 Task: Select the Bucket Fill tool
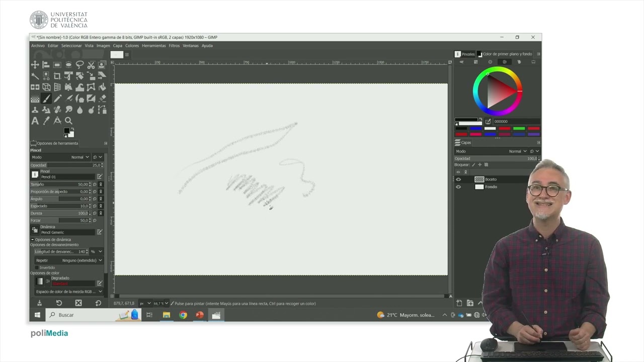coord(102,87)
